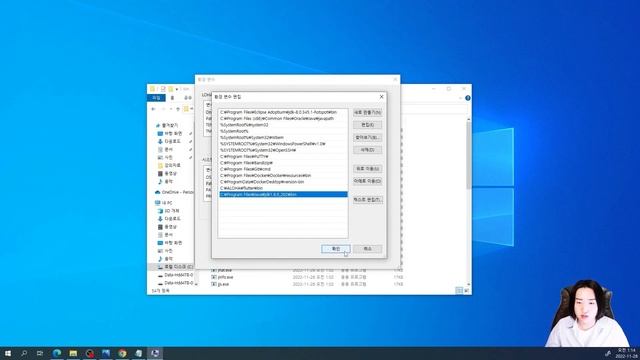Open OneDrive - Personal in Explorer sidebar

pyautogui.click(x=174, y=192)
